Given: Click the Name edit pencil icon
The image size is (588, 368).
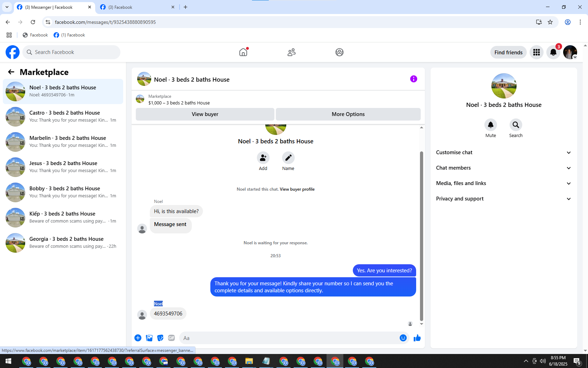Looking at the screenshot, I should coord(288,158).
